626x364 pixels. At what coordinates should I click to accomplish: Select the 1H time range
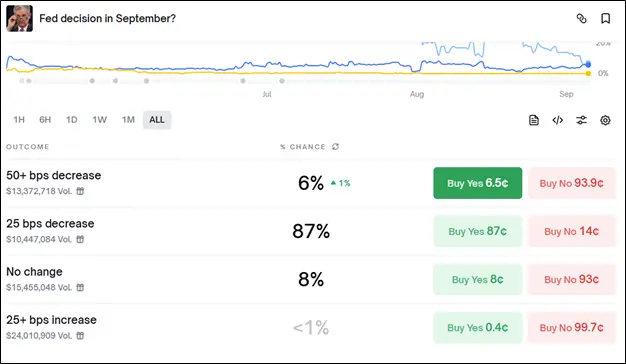pyautogui.click(x=19, y=120)
